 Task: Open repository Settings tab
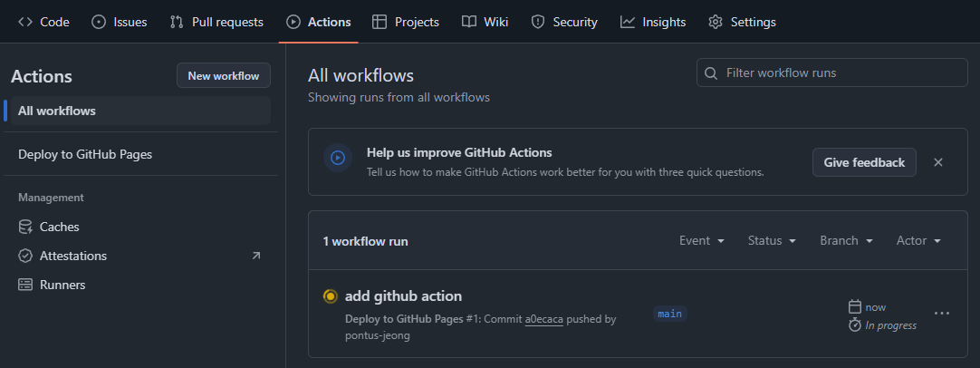point(743,22)
